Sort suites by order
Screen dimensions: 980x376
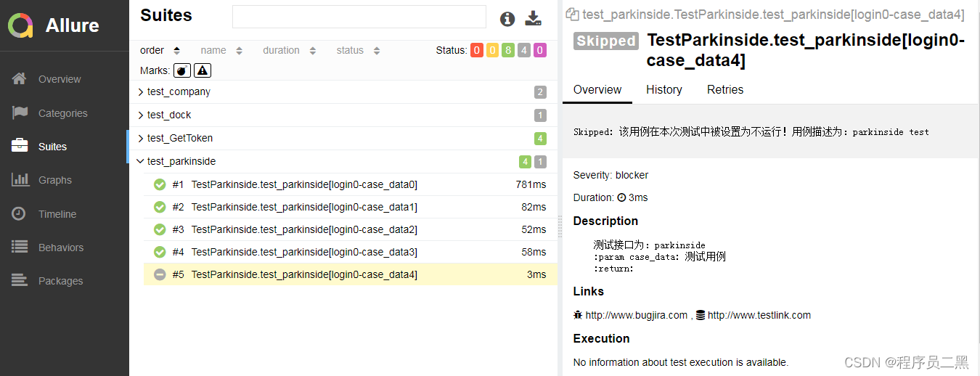161,50
